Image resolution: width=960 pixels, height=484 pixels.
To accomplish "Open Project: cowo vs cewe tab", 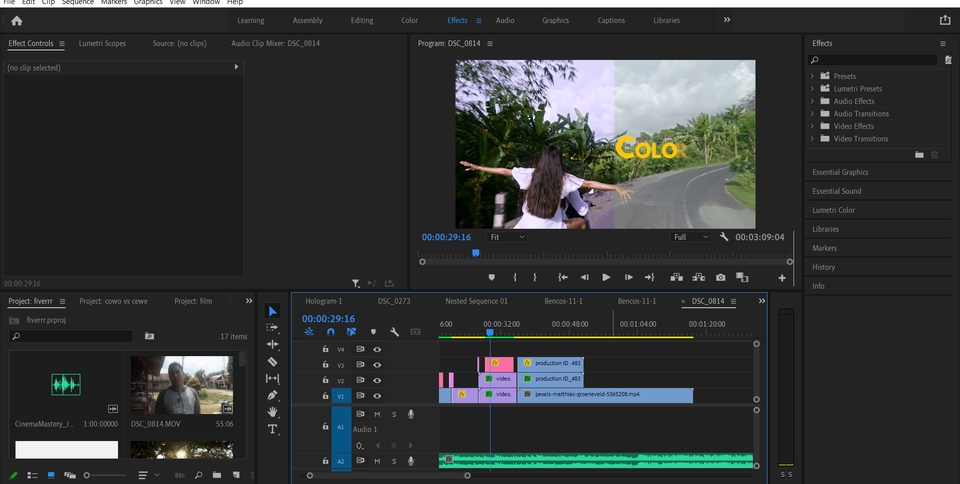I will point(113,301).
